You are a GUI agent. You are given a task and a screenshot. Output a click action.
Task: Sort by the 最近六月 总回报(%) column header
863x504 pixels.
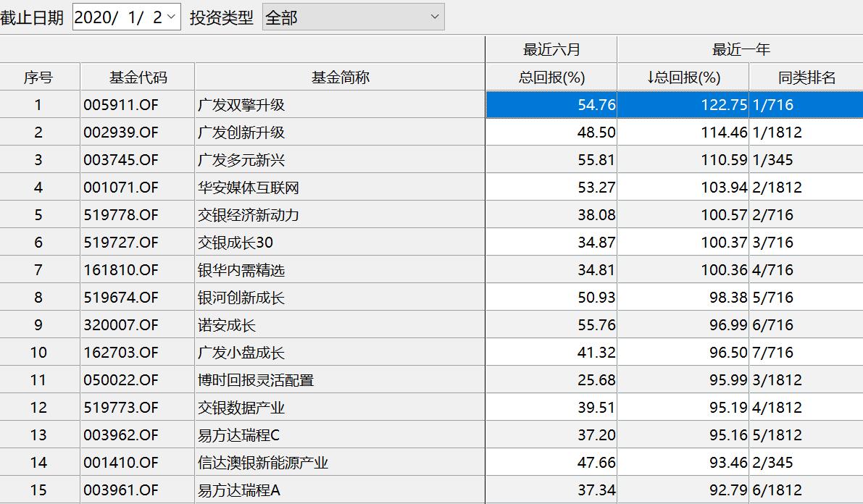click(551, 75)
